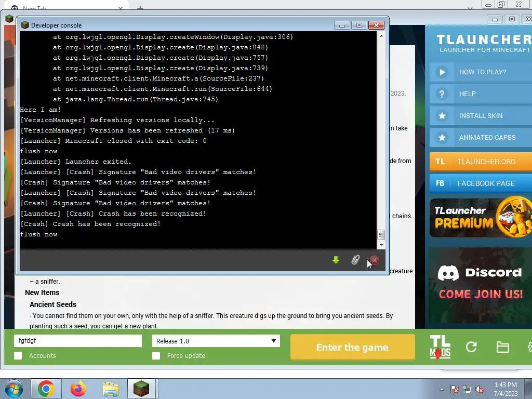
Task: Click the "[Launcher] Launcher exited." line
Action: [x=76, y=162]
